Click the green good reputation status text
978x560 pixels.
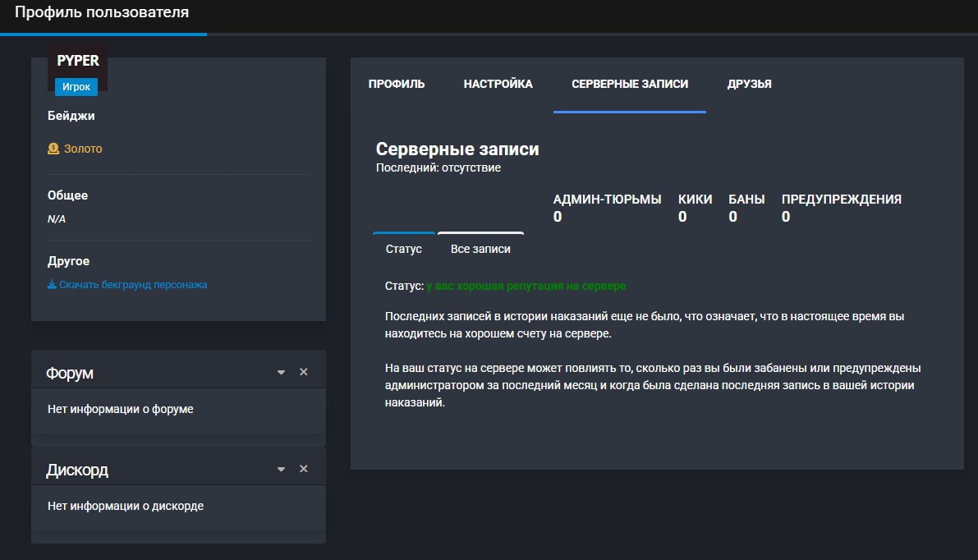pyautogui.click(x=526, y=286)
